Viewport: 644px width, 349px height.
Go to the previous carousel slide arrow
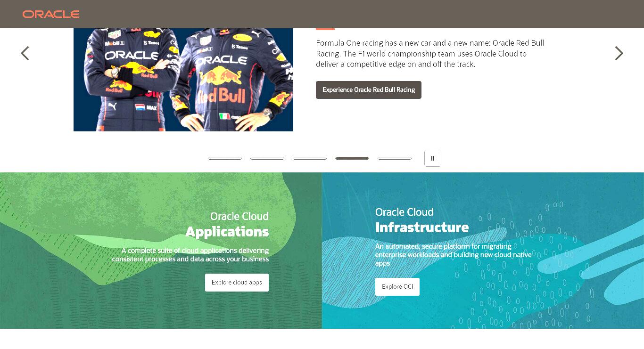coord(25,53)
